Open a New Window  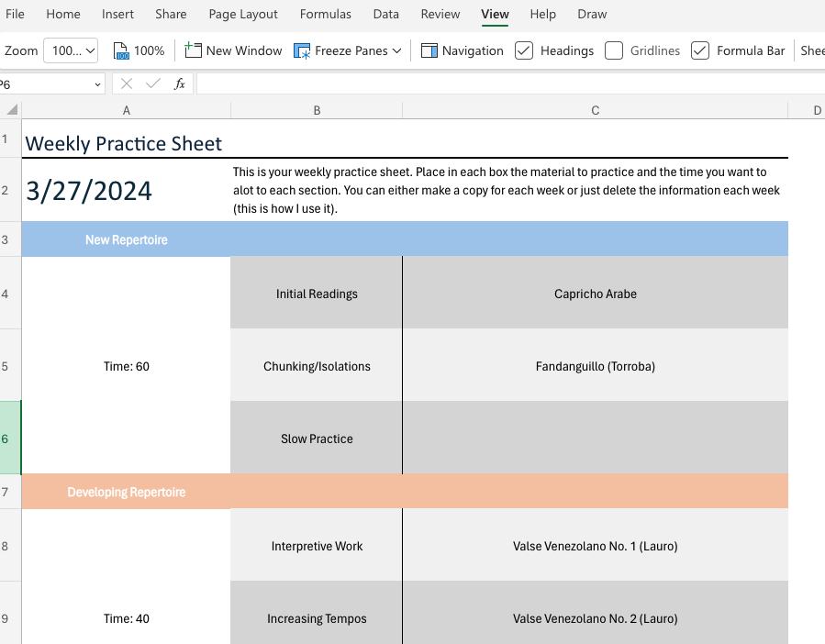234,51
